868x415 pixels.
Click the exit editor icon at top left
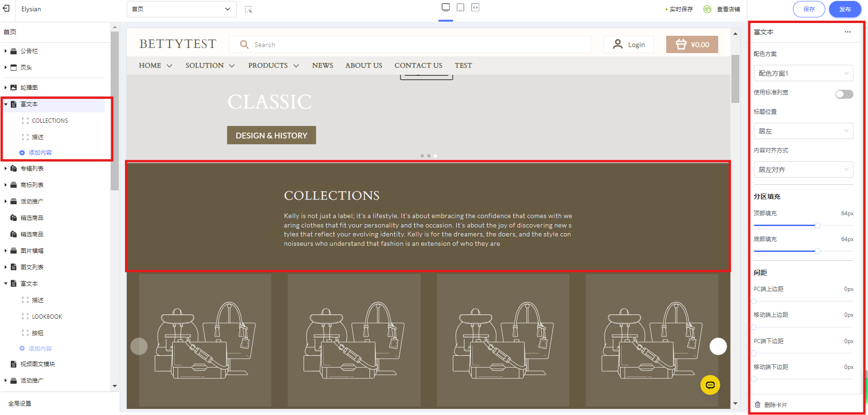pyautogui.click(x=6, y=8)
